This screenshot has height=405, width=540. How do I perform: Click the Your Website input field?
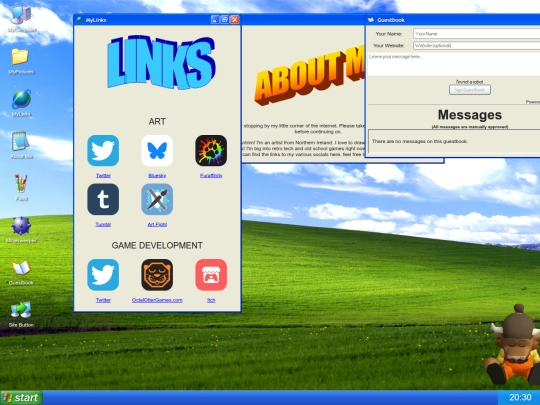(x=477, y=45)
